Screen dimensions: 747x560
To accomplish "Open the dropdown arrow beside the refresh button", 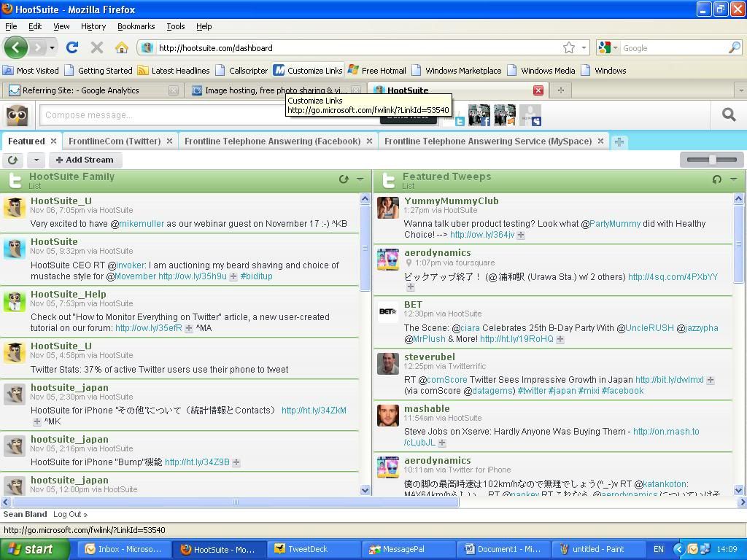I will point(36,160).
